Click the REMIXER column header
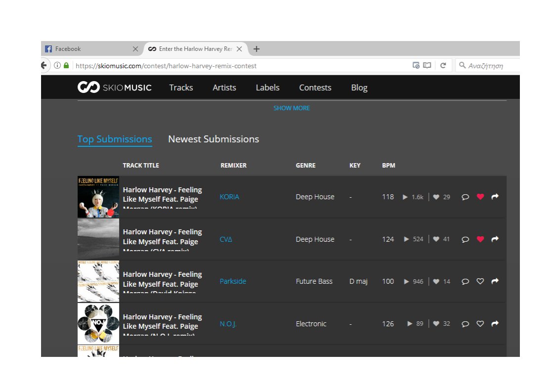Viewport: 555px width, 392px height. [233, 165]
